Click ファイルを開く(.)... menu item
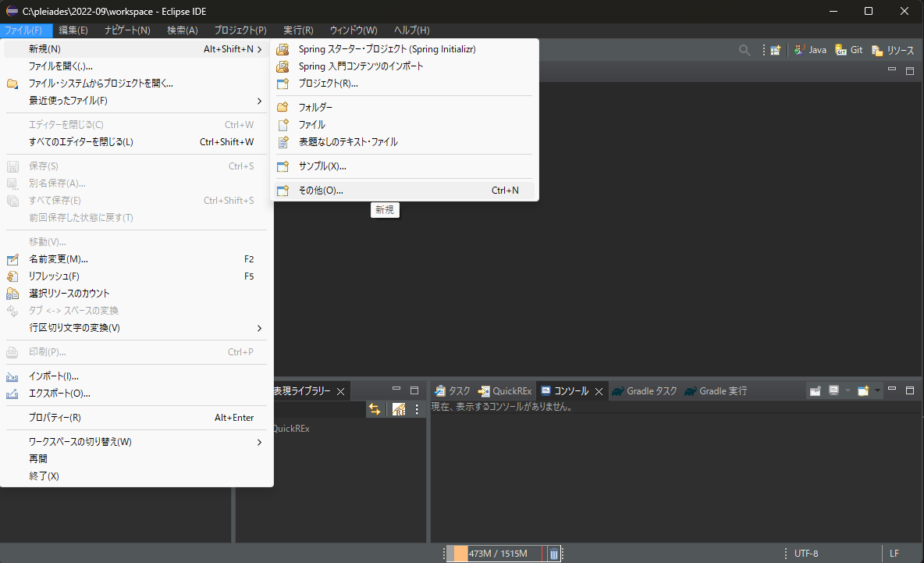Image resolution: width=924 pixels, height=563 pixels. click(137, 66)
